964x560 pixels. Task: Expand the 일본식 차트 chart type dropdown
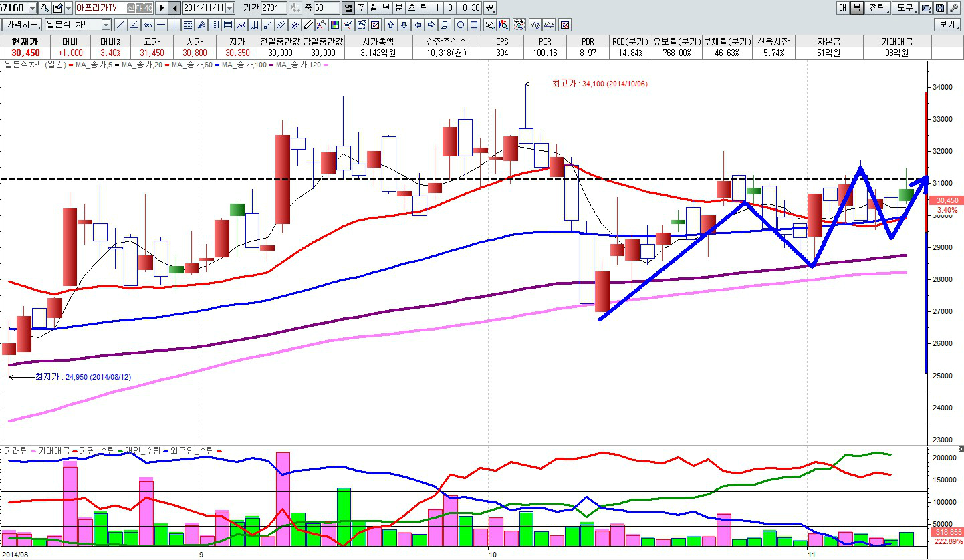[x=106, y=25]
